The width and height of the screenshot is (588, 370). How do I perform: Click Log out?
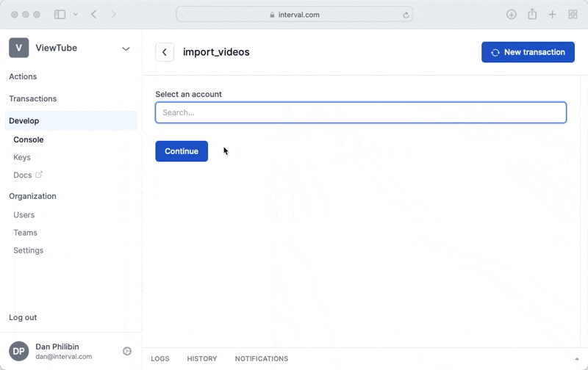click(23, 317)
